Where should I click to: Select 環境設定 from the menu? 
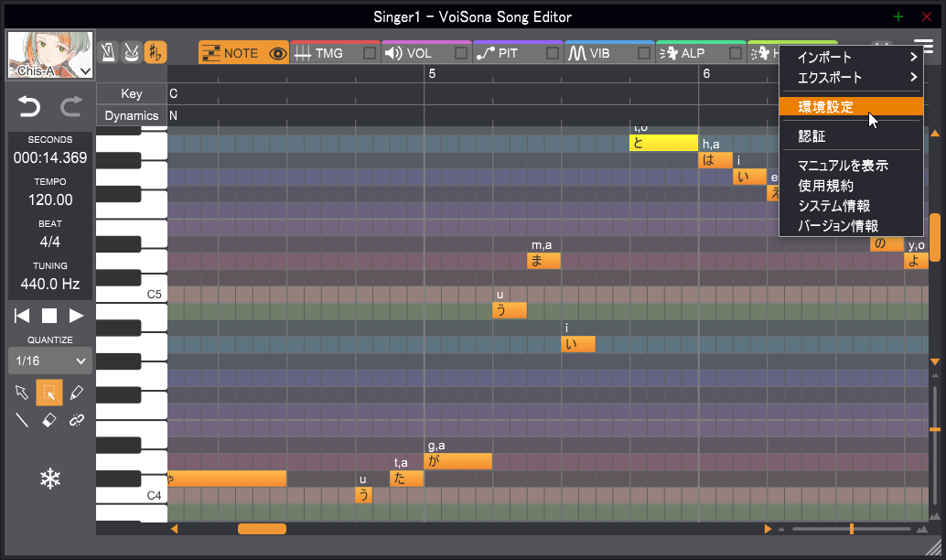click(x=825, y=107)
